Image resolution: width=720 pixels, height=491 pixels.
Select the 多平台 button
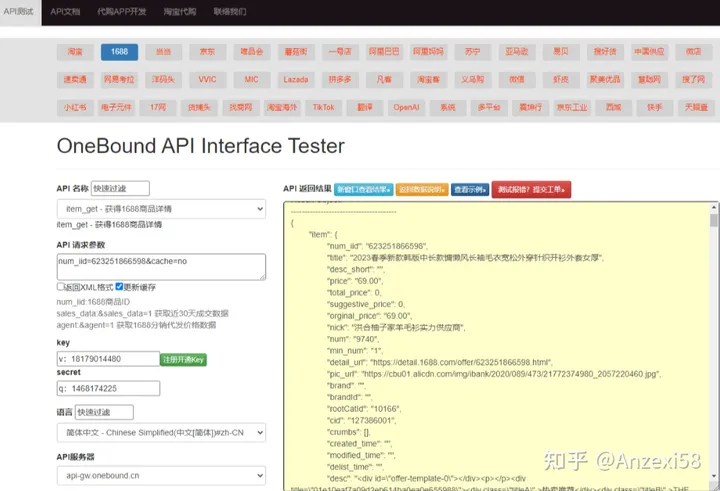[x=489, y=107]
